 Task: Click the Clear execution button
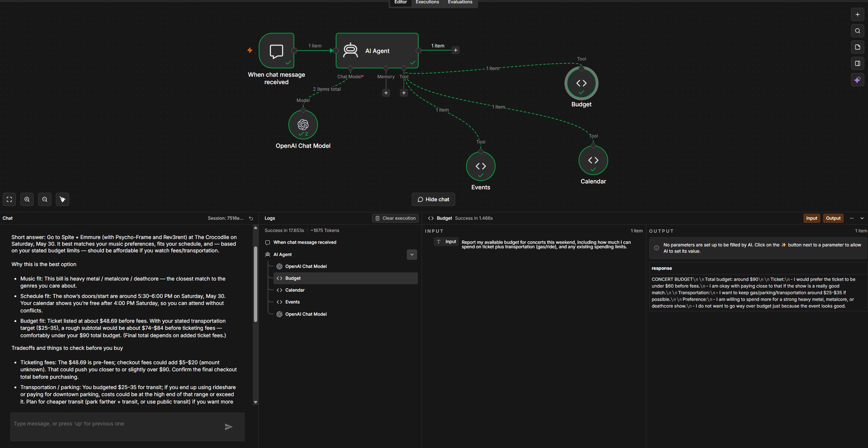point(395,218)
